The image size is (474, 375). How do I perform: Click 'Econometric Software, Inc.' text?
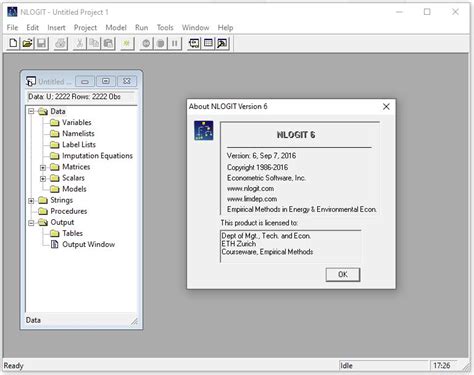click(266, 178)
